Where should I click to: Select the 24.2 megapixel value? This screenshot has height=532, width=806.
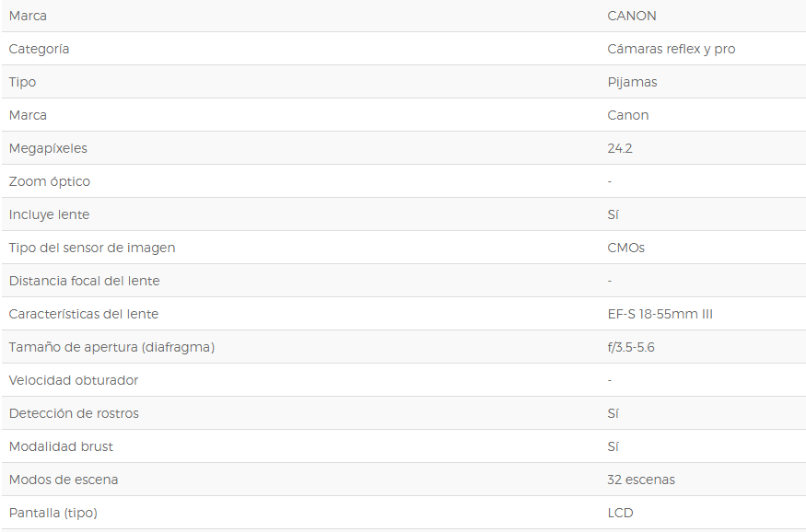click(620, 148)
